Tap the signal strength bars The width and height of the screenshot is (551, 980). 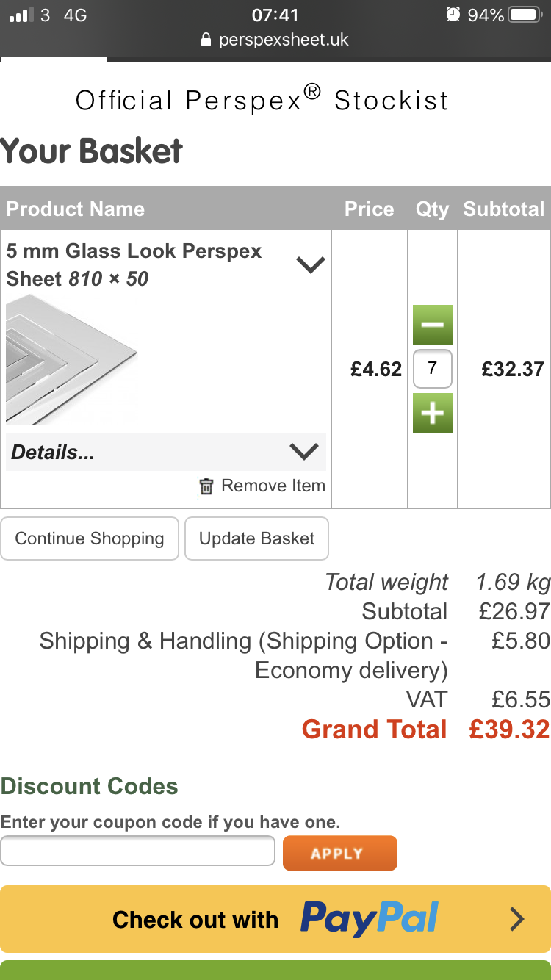[22, 15]
